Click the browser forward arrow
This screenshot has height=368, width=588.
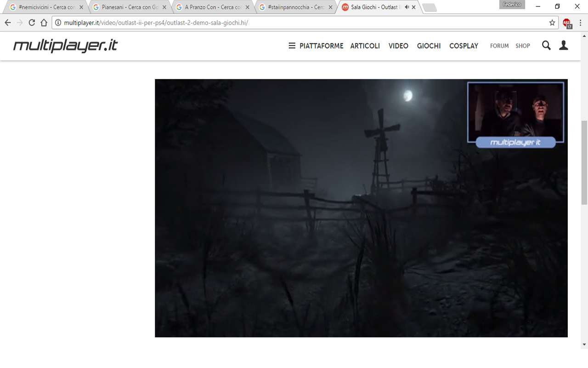20,23
